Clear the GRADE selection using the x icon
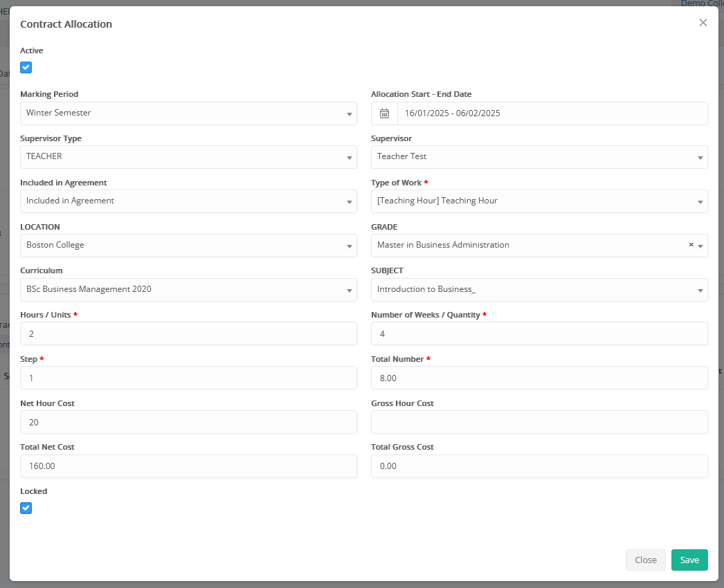 pos(691,245)
